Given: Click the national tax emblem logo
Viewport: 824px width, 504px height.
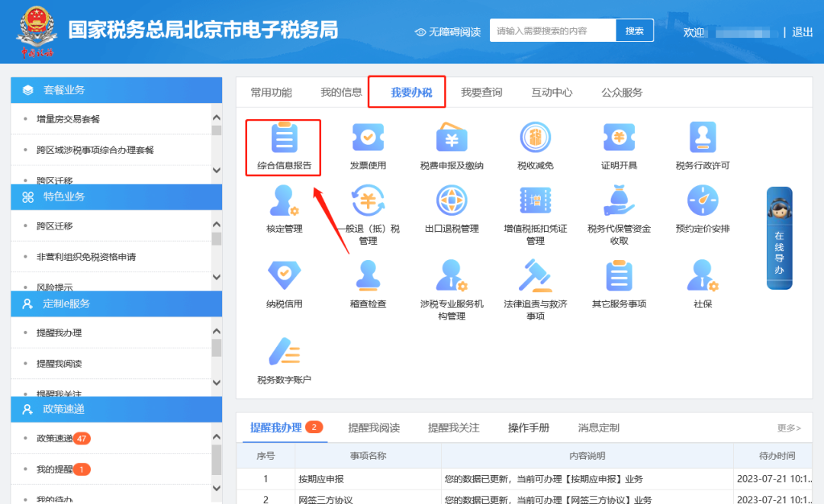Looking at the screenshot, I should [x=37, y=31].
